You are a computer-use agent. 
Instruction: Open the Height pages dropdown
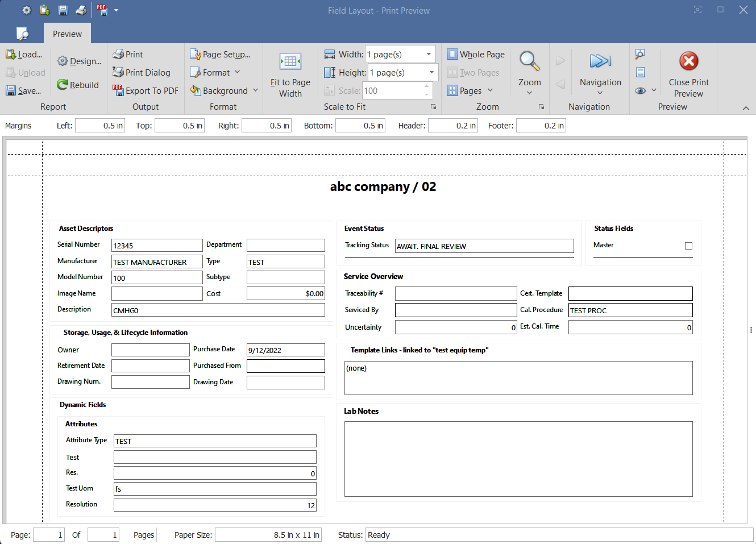tap(431, 73)
